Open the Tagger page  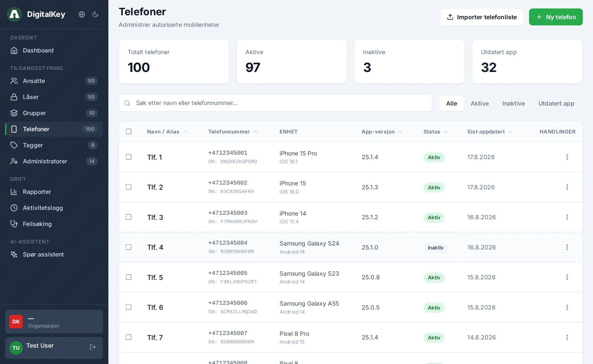pos(54,145)
